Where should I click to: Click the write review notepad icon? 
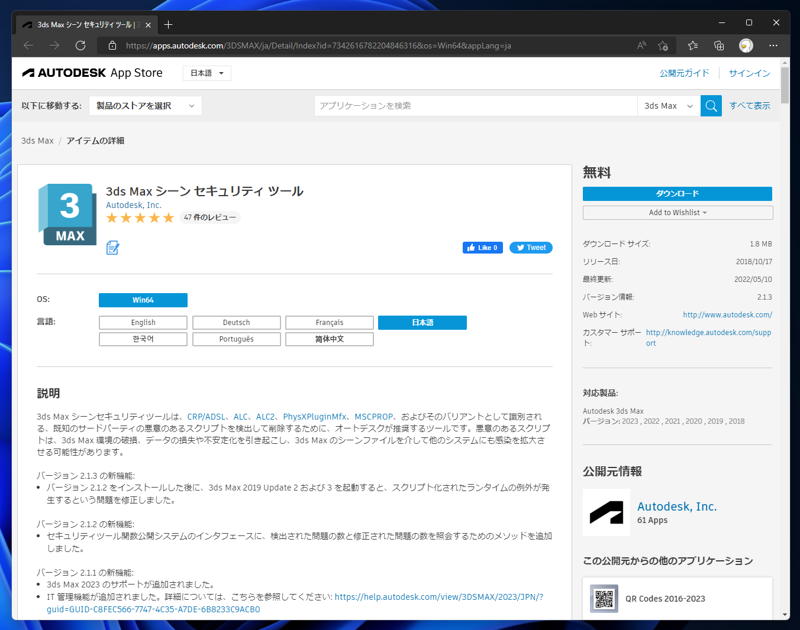(x=112, y=248)
